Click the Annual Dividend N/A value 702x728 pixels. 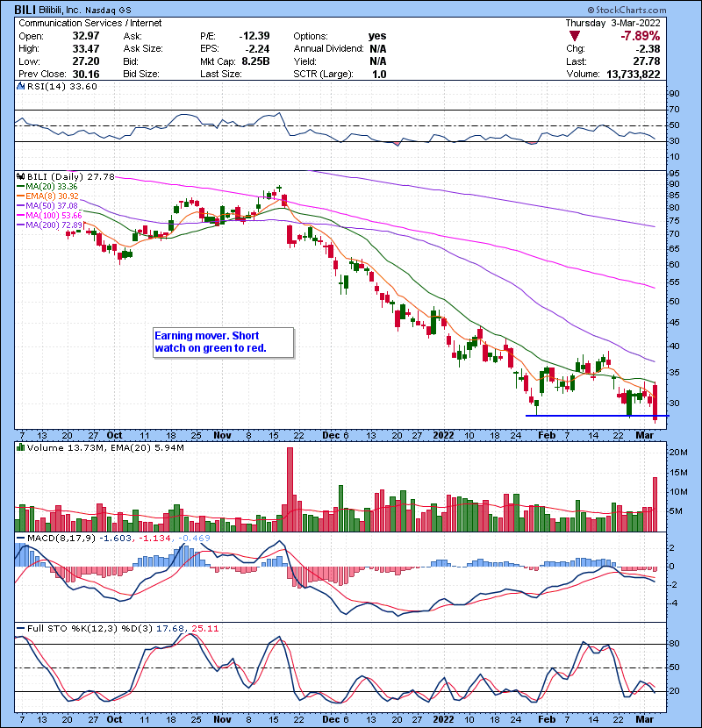[377, 49]
